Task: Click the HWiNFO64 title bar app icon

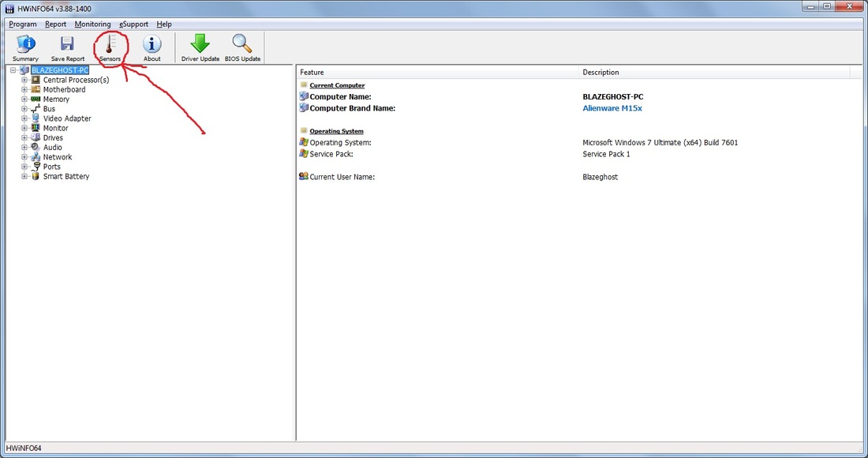Action: tap(9, 9)
